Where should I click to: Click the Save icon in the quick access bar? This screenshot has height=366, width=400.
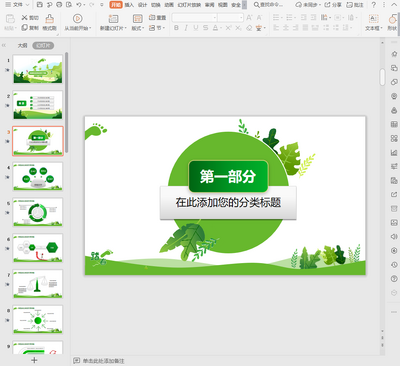pos(39,5)
